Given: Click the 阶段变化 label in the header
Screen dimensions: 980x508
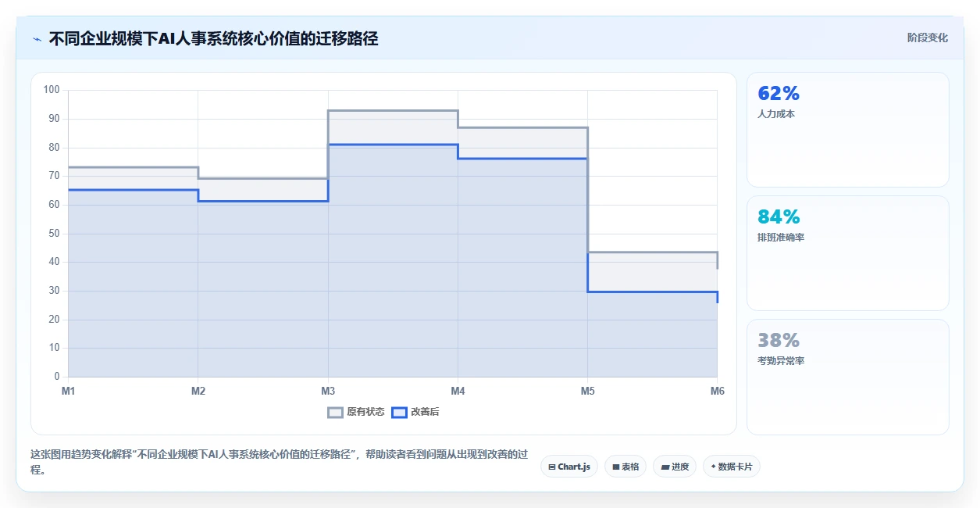Looking at the screenshot, I should pyautogui.click(x=928, y=38).
